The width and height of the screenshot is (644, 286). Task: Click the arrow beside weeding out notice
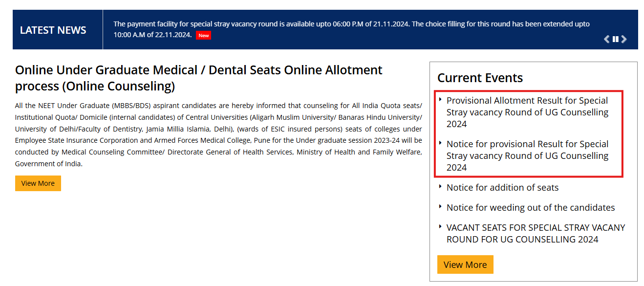(x=440, y=207)
